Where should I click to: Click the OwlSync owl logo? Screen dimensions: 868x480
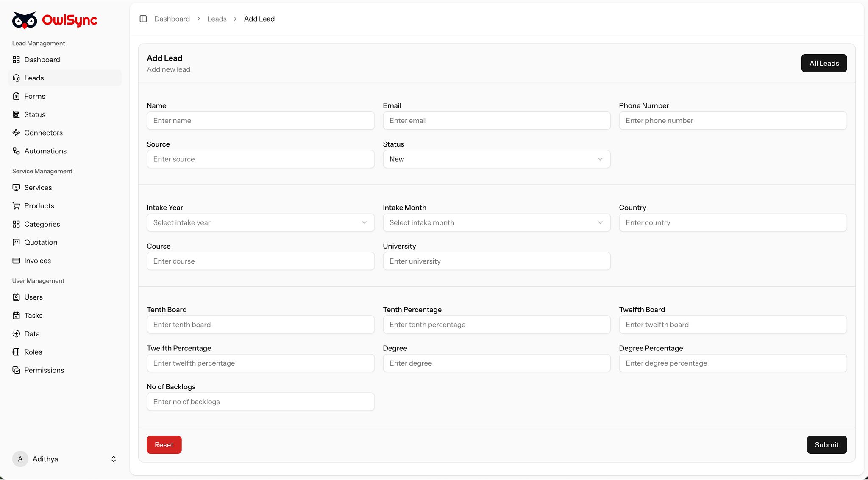click(x=25, y=20)
